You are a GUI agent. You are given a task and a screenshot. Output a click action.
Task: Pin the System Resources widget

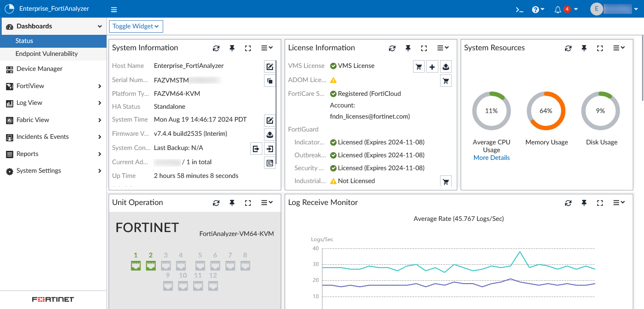pyautogui.click(x=584, y=48)
